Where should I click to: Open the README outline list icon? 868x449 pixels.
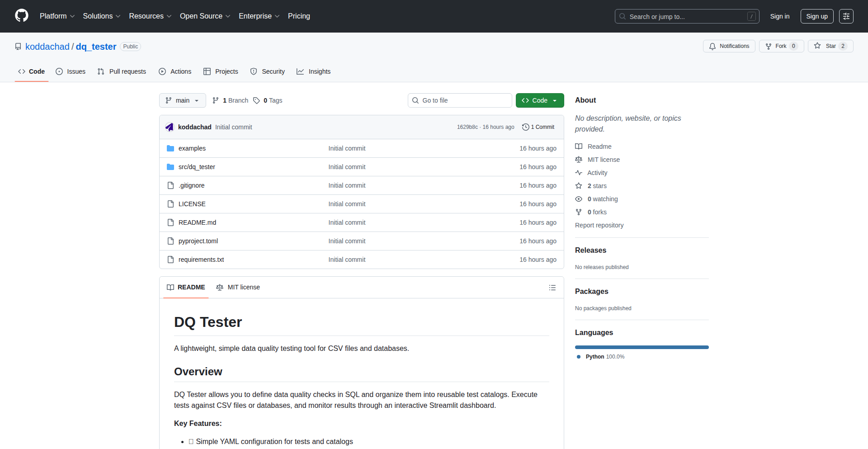[552, 288]
